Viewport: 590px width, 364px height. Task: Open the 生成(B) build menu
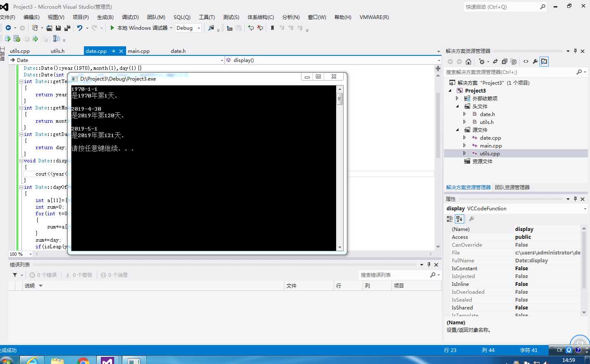tap(105, 17)
